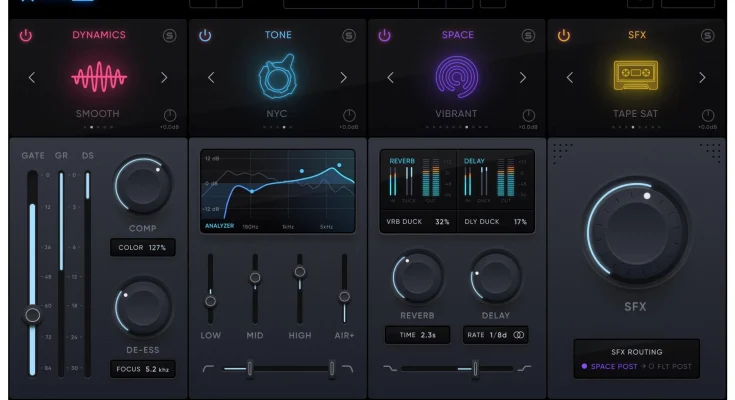Turn off the SFX module power
Image resolution: width=735 pixels, height=400 pixels.
564,36
